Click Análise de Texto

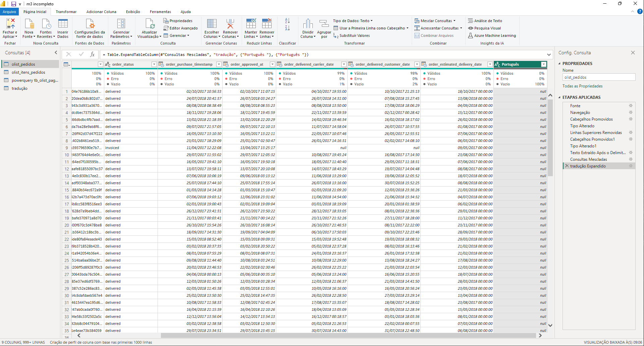click(x=485, y=21)
